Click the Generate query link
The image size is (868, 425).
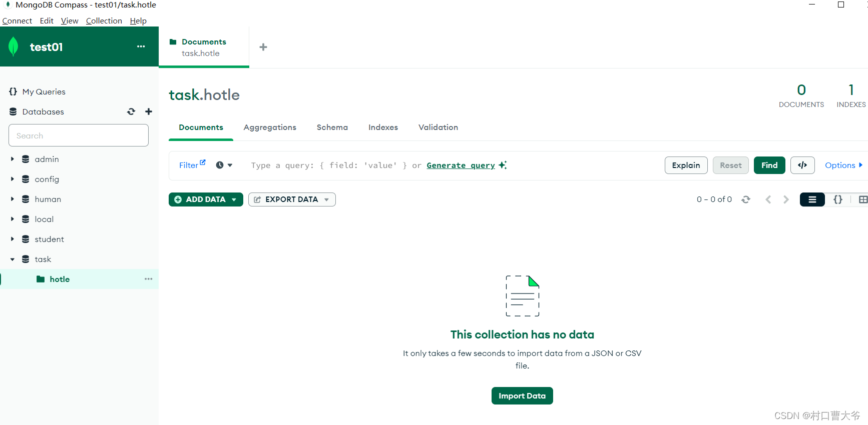[461, 165]
